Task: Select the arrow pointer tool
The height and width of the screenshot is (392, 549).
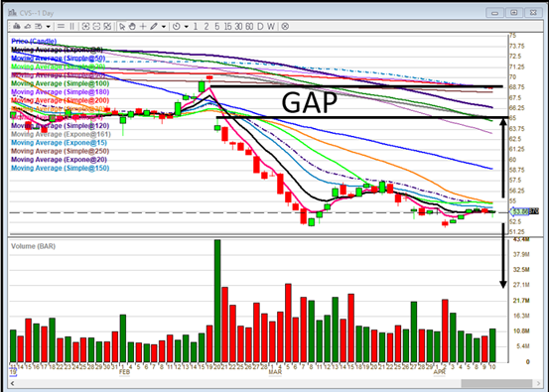Action: point(122,26)
